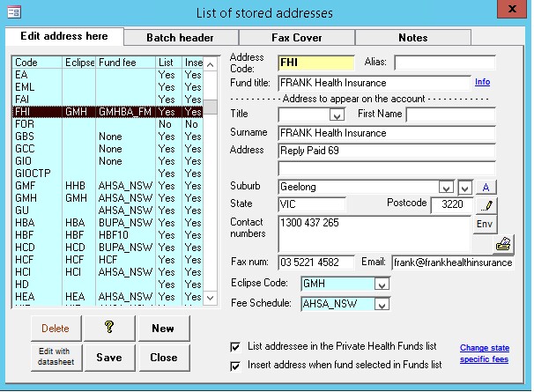Click the printer icon beside contact numbers
534x392 pixels.
point(503,244)
